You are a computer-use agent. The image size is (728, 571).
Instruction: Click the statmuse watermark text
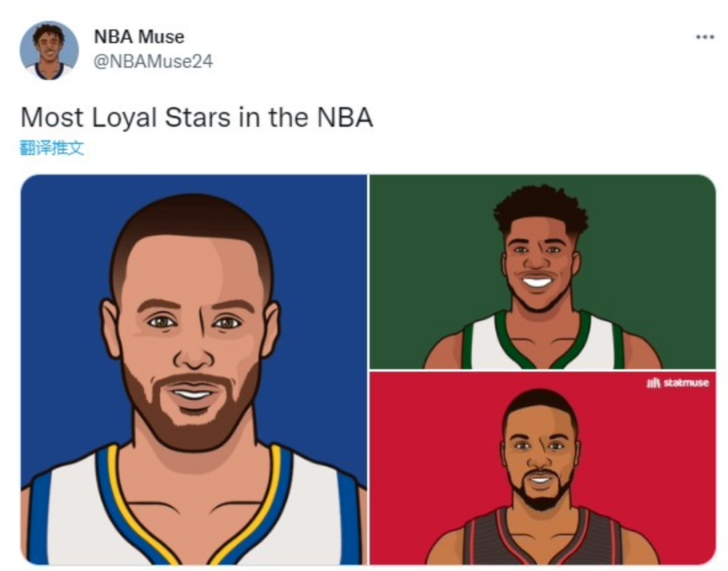tap(686, 383)
